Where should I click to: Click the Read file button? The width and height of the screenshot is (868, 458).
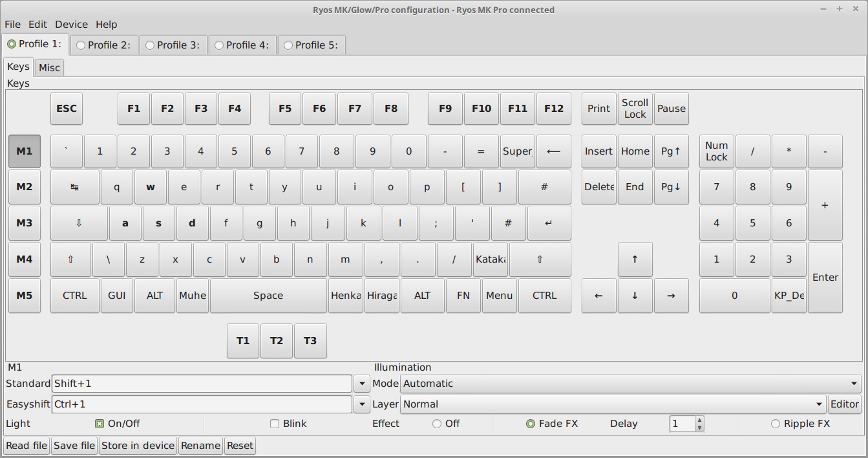coord(26,446)
